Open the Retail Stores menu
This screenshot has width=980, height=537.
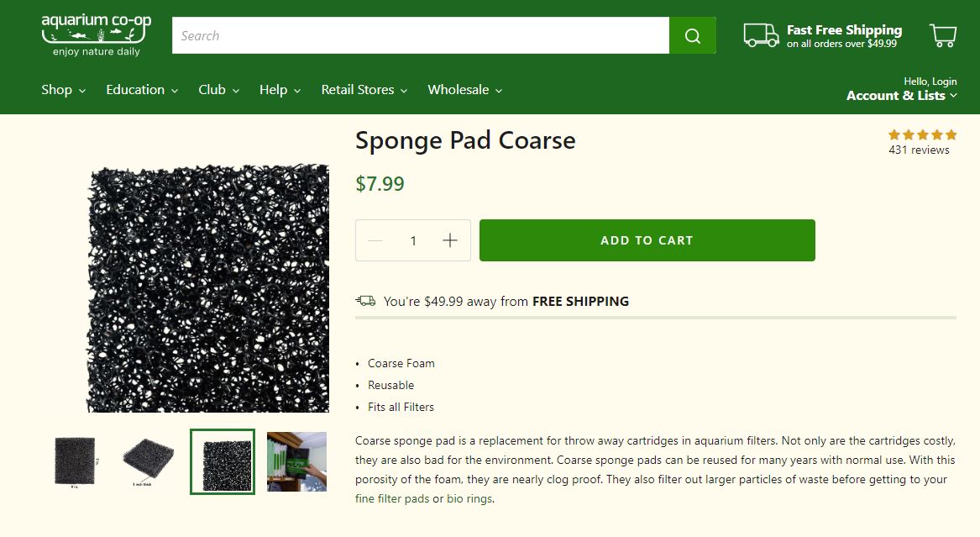(364, 90)
